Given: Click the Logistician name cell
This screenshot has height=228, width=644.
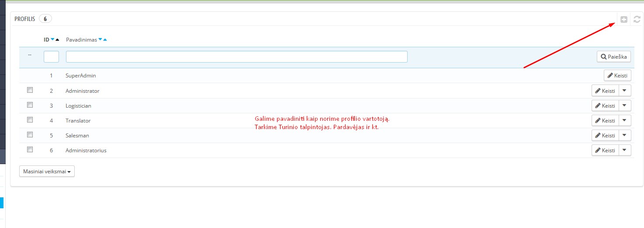Looking at the screenshot, I should coord(78,106).
